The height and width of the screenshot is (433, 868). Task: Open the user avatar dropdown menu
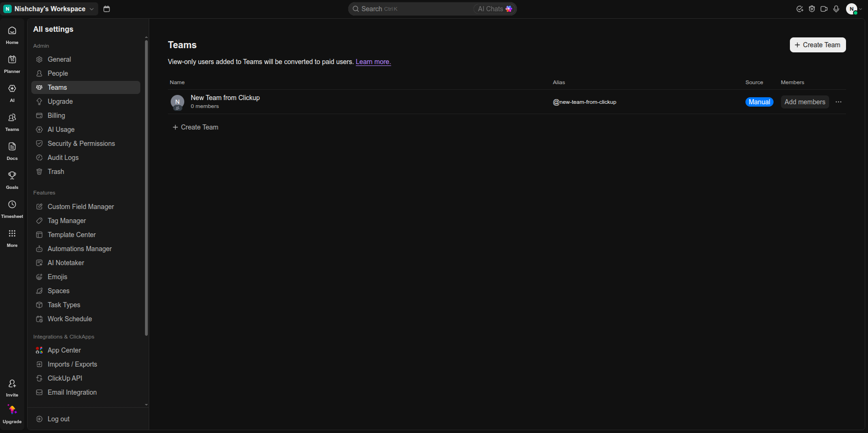pos(854,9)
